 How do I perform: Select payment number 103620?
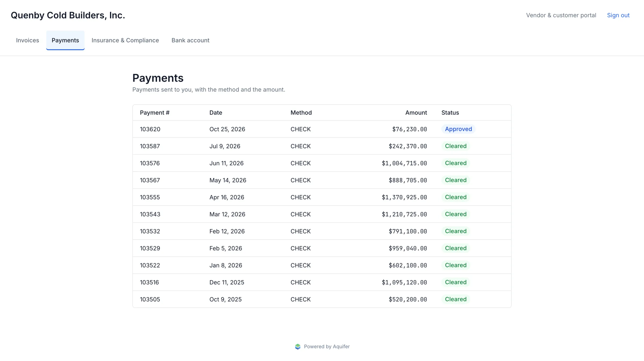point(150,129)
